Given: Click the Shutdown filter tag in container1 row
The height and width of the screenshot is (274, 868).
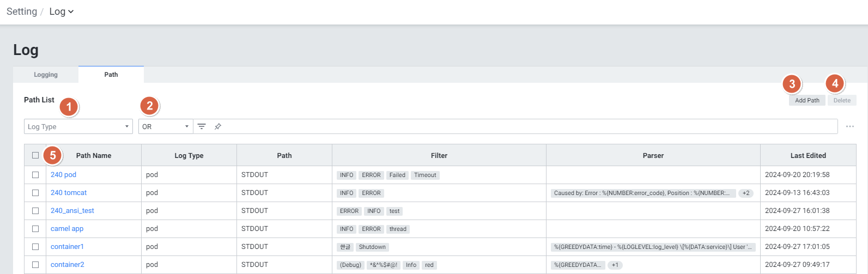Looking at the screenshot, I should pyautogui.click(x=372, y=247).
